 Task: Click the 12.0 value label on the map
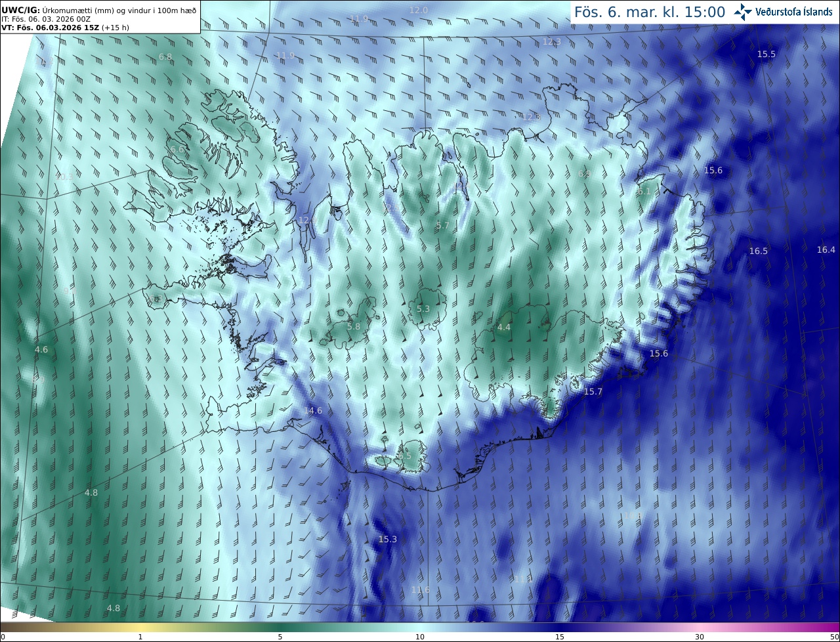[419, 10]
